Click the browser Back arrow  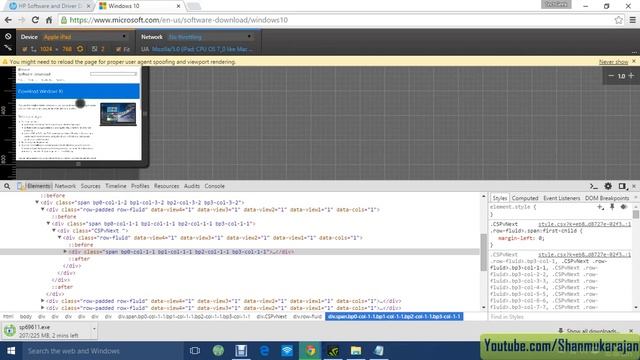point(8,20)
